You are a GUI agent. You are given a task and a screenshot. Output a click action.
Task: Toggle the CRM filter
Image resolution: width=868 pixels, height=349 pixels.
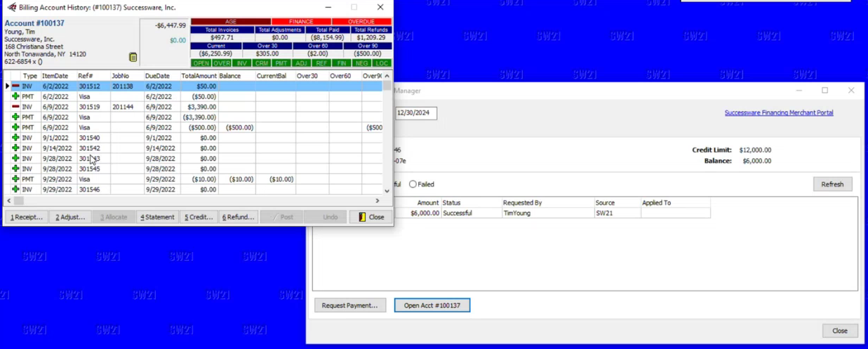tap(262, 63)
